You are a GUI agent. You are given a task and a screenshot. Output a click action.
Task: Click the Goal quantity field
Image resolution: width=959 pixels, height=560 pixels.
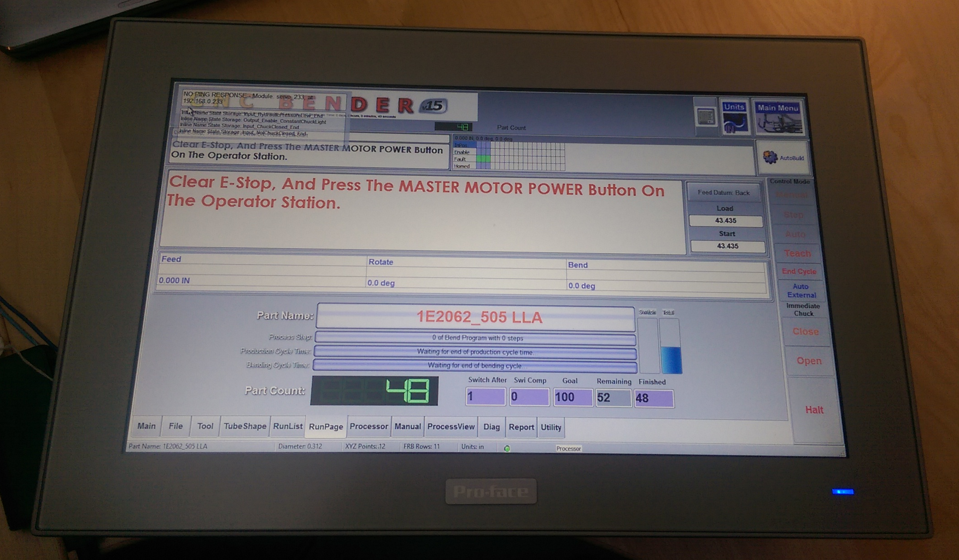click(572, 397)
